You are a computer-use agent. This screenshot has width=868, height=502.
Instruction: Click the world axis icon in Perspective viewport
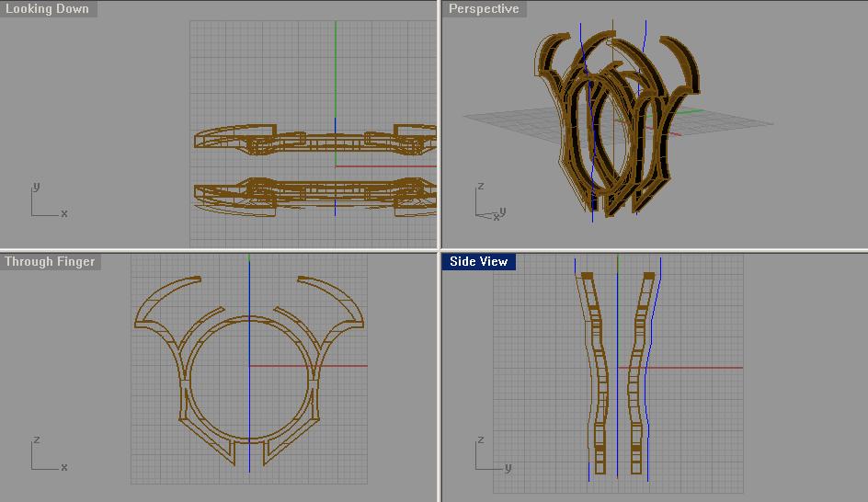point(490,202)
